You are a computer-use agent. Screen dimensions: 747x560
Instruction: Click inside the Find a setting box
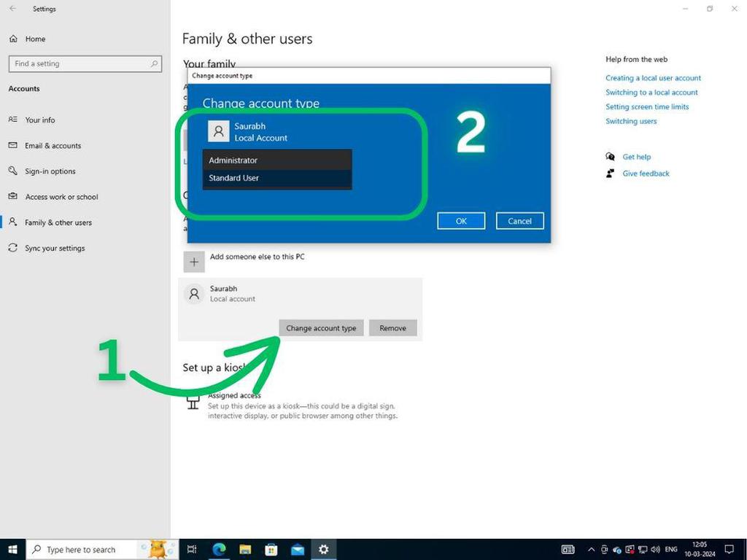click(x=85, y=63)
